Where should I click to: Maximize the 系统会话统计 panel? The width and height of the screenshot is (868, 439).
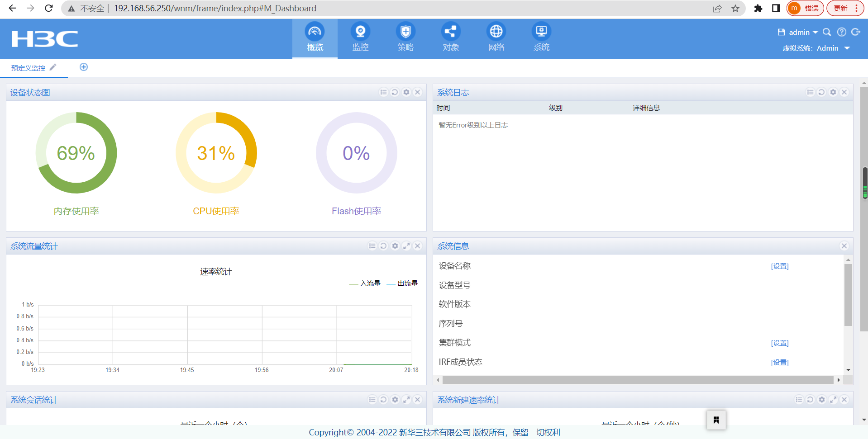[406, 400]
